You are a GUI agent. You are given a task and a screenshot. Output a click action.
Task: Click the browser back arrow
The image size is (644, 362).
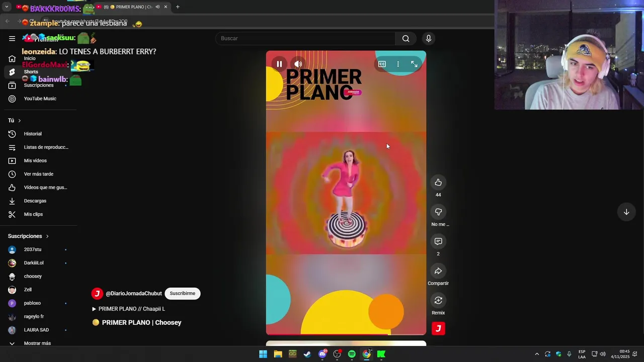[x=7, y=21]
